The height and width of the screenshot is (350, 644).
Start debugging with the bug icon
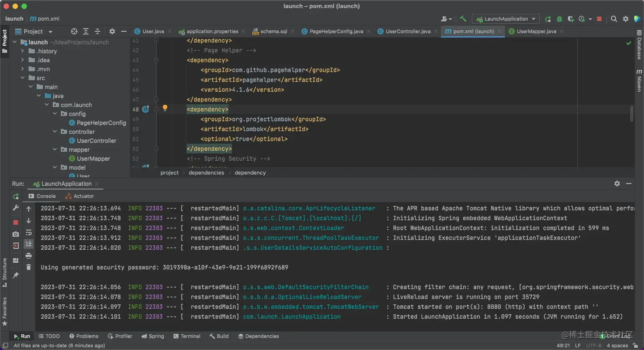(x=559, y=19)
